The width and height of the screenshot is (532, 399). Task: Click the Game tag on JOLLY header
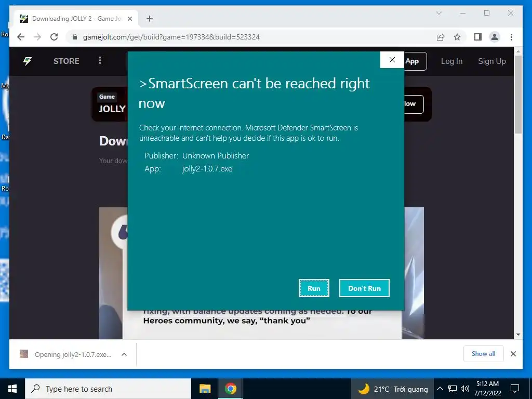(107, 97)
